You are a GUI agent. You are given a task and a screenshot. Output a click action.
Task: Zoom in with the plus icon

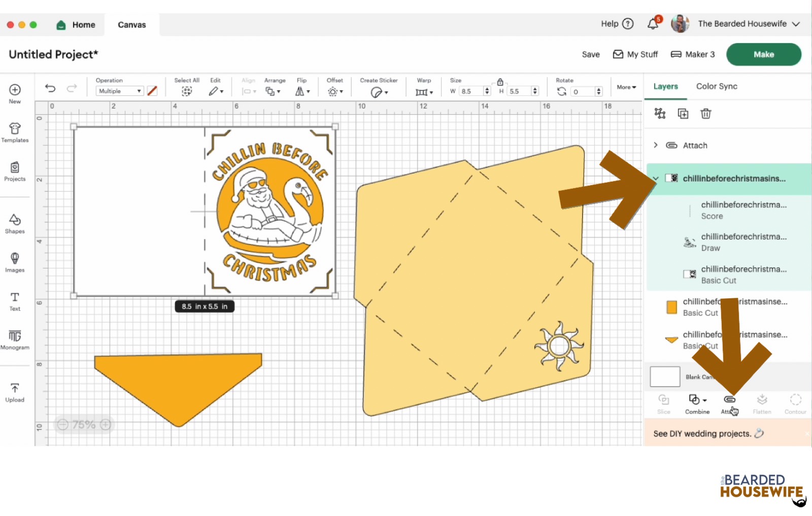click(106, 424)
